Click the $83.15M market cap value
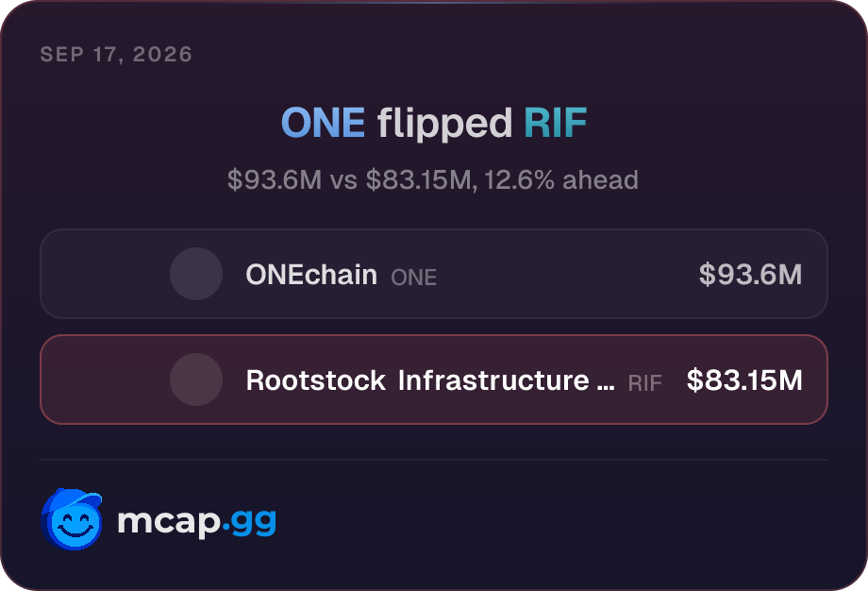 click(744, 380)
